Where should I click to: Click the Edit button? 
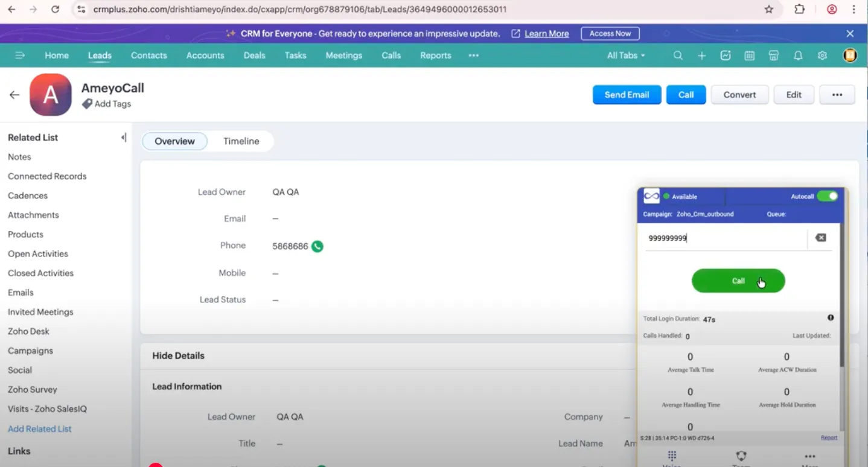(794, 95)
